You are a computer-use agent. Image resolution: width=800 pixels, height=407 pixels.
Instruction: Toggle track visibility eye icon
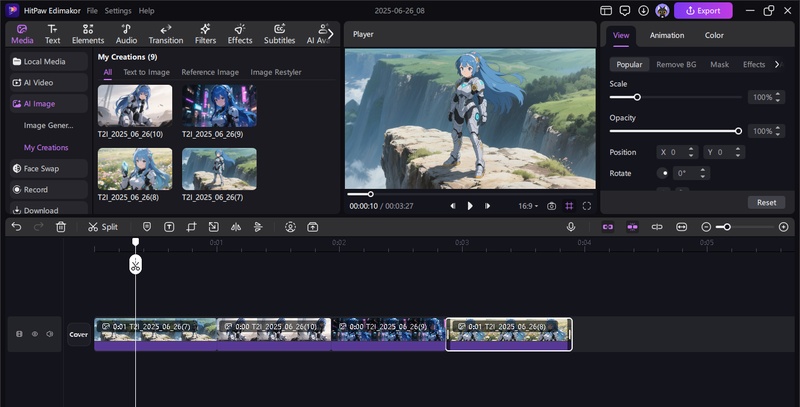tap(35, 334)
